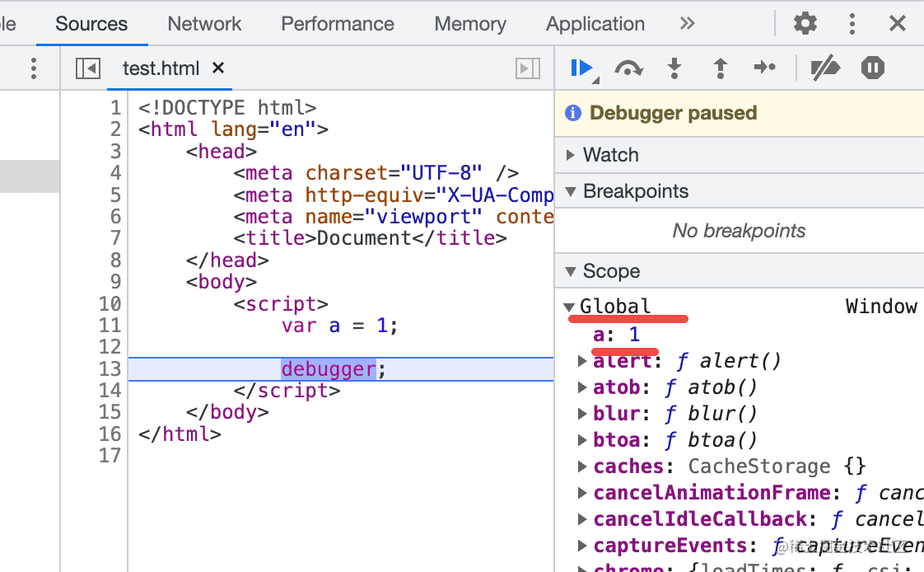
Task: Collapse the Global scope tree
Action: point(569,307)
